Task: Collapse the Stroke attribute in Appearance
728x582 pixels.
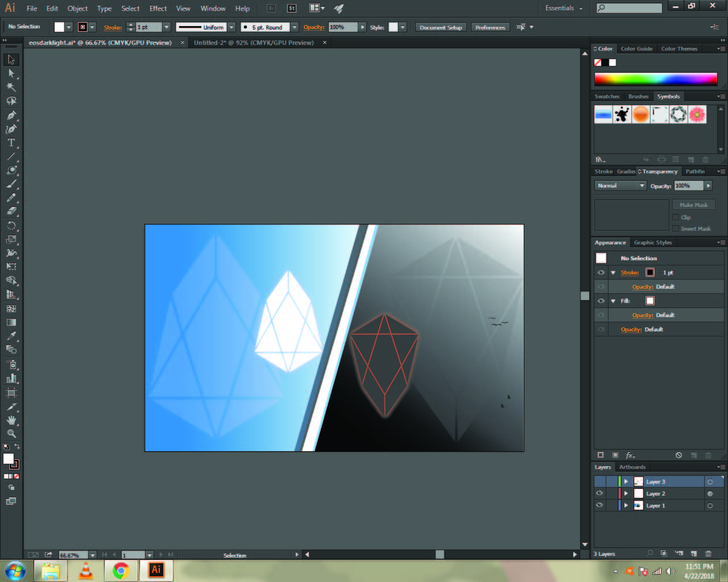Action: pyautogui.click(x=613, y=273)
